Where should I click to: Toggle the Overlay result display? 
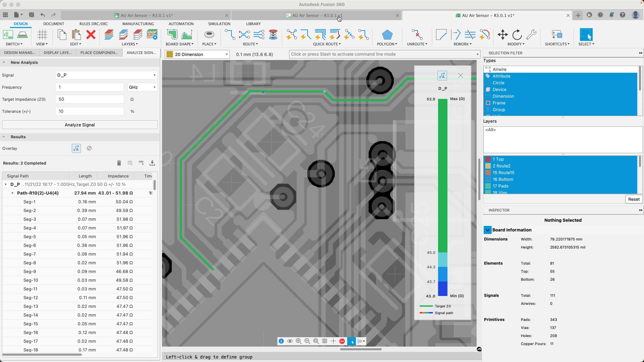pyautogui.click(x=76, y=148)
